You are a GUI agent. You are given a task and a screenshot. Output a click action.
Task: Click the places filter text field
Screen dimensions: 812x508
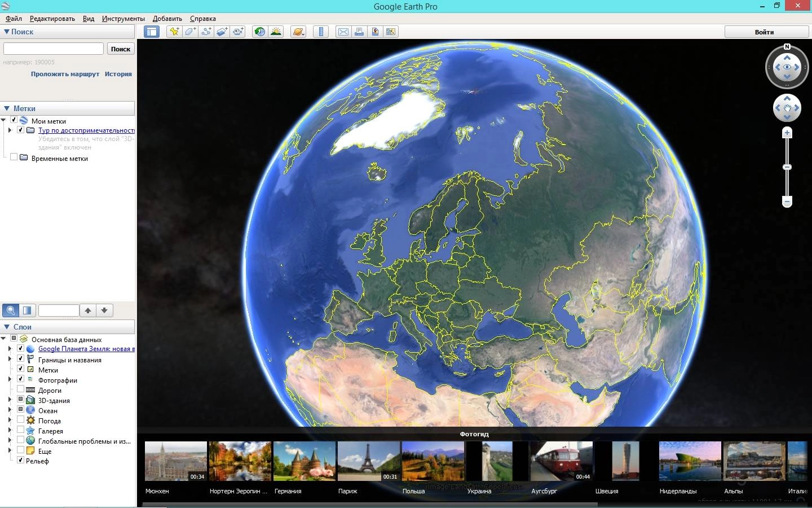tap(59, 310)
